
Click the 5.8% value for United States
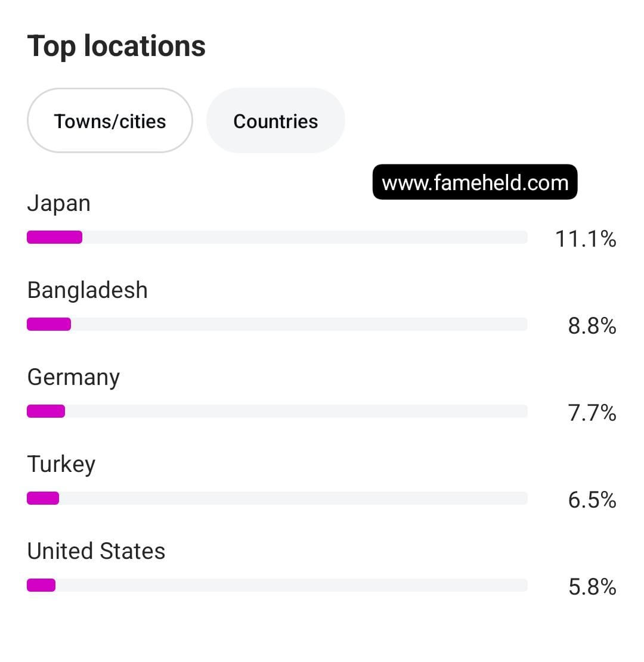click(x=592, y=586)
